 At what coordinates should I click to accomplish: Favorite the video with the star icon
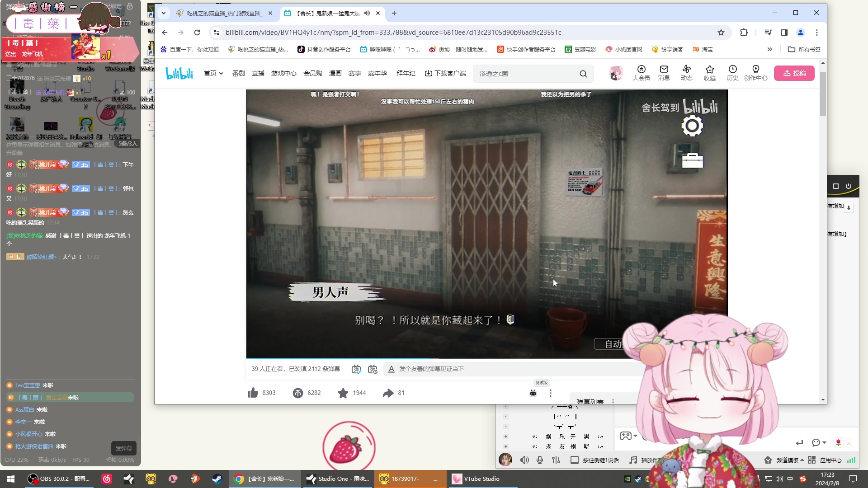click(343, 393)
